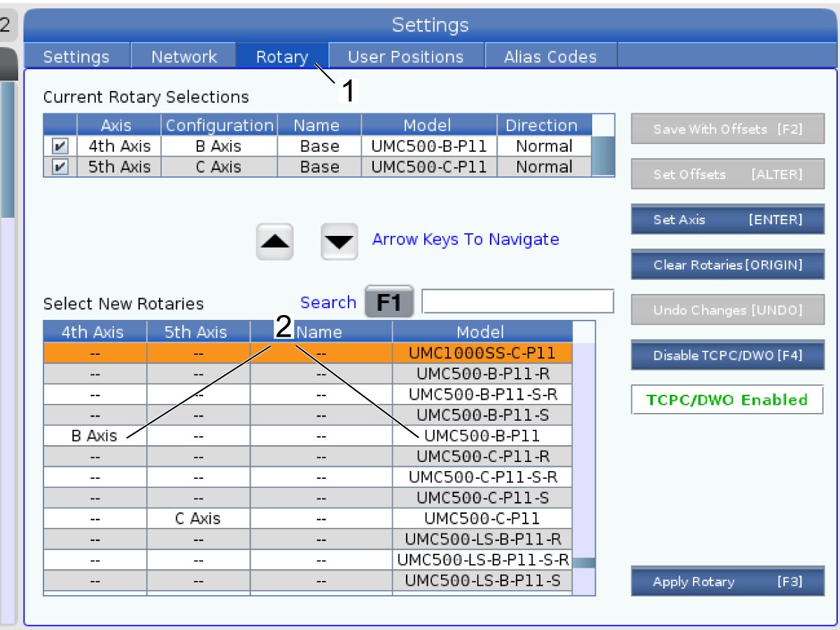Select model UMC500-LS-B-P11-R
The height and width of the screenshot is (630, 840).
click(482, 540)
